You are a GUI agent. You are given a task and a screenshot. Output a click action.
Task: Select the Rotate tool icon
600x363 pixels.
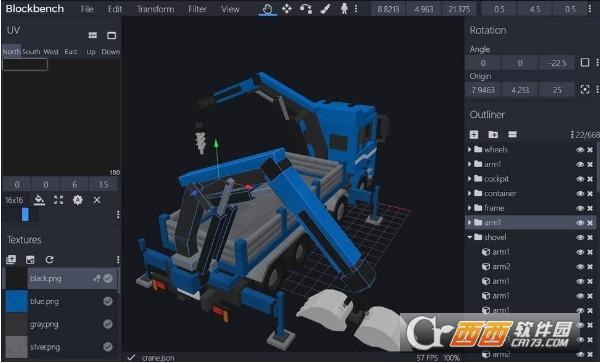(x=306, y=9)
